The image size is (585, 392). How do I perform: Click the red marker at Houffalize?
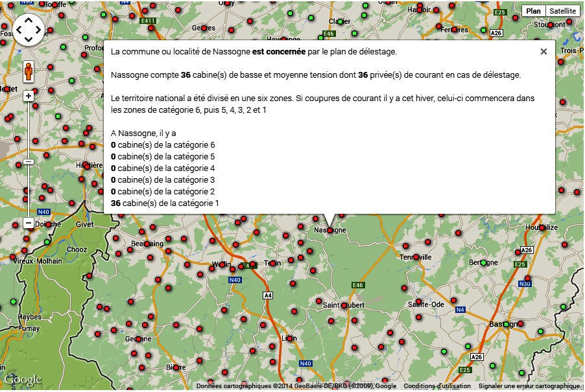pyautogui.click(x=542, y=227)
